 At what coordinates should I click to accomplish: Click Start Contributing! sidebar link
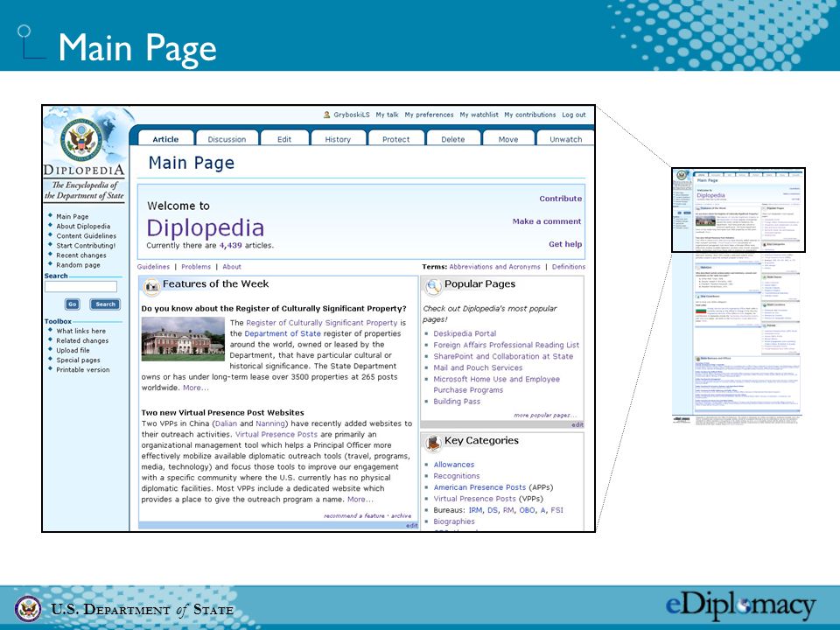pyautogui.click(x=86, y=245)
